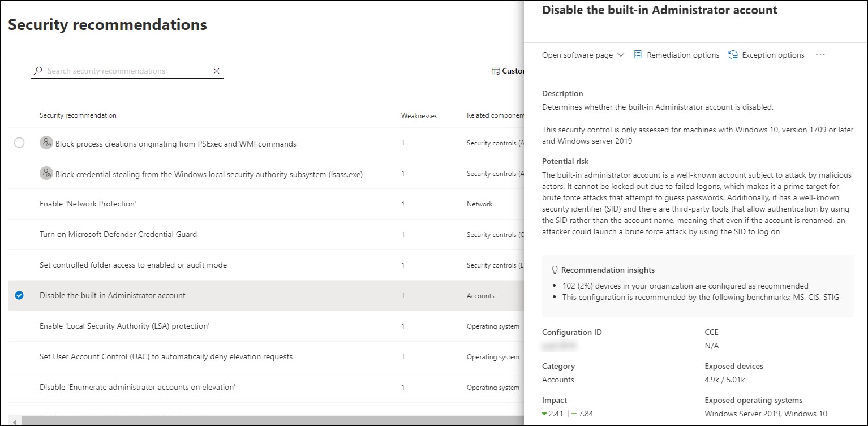868x426 pixels.
Task: Open the more actions ellipsis menu
Action: [820, 55]
